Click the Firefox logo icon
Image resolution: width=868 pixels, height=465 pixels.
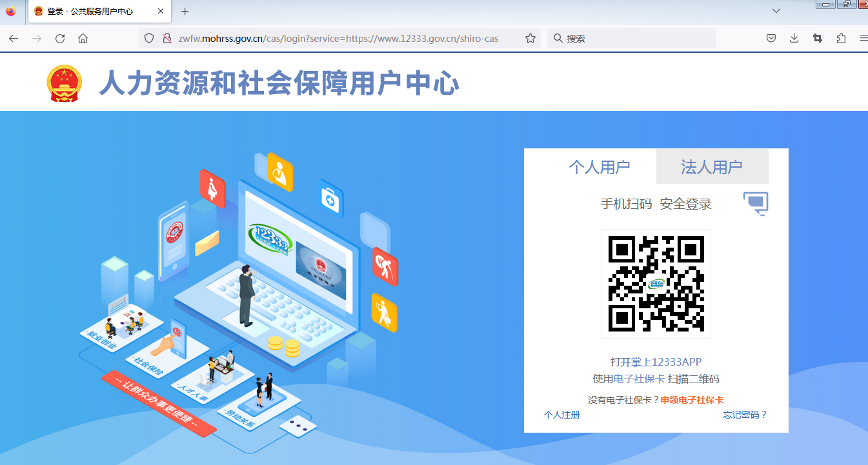tap(10, 11)
